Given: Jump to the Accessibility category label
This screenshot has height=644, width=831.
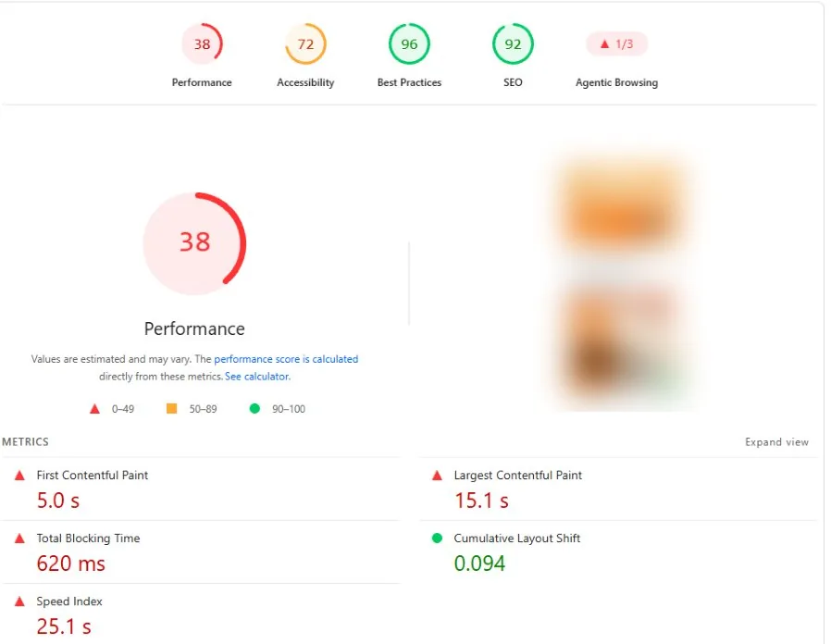Looking at the screenshot, I should tap(305, 82).
